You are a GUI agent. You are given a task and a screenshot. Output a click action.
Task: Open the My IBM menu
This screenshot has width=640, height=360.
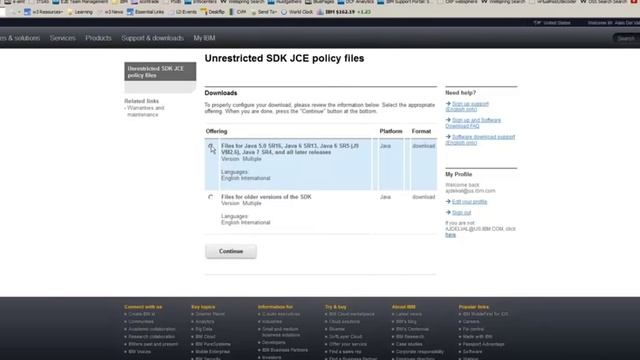[x=204, y=38]
